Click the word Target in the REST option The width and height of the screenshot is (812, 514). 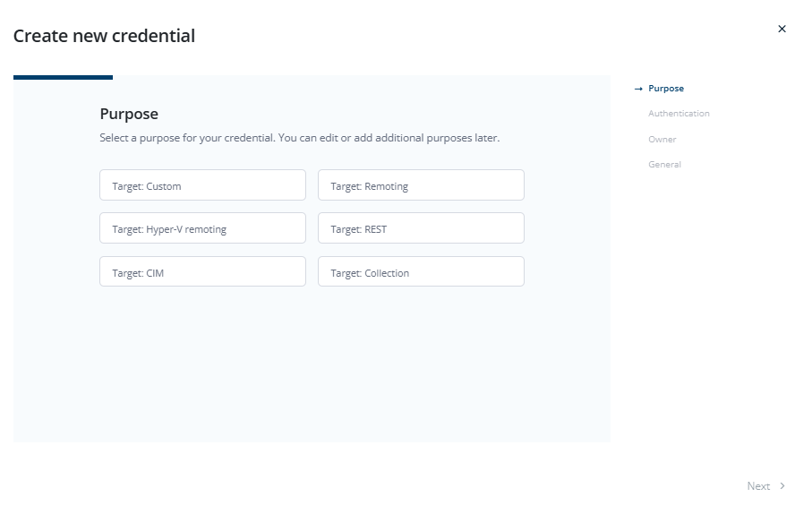(x=345, y=229)
